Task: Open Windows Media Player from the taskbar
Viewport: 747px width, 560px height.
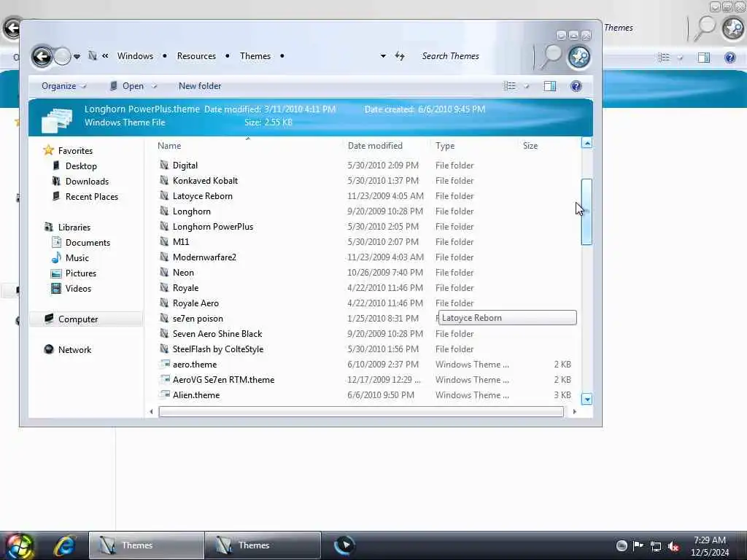Action: [x=344, y=545]
